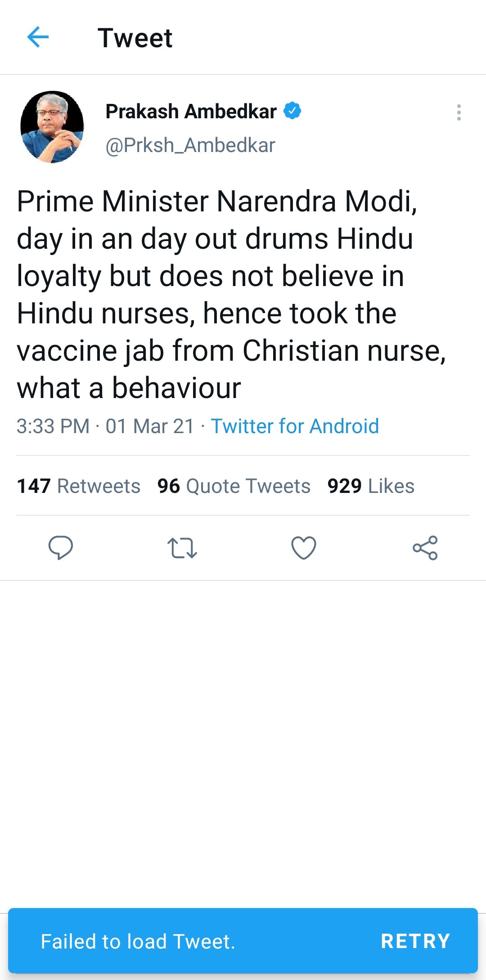Tap the 01 Mar 21 date
Image resolution: width=486 pixels, height=980 pixels.
149,426
